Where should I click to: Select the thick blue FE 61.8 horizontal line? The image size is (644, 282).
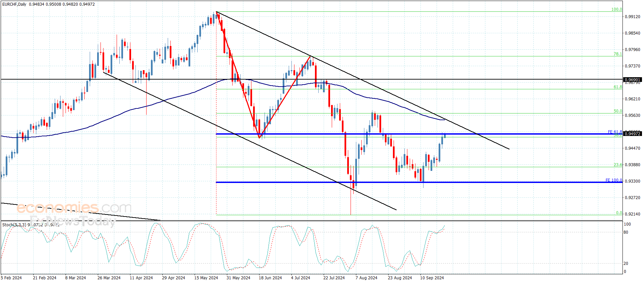(x=419, y=134)
